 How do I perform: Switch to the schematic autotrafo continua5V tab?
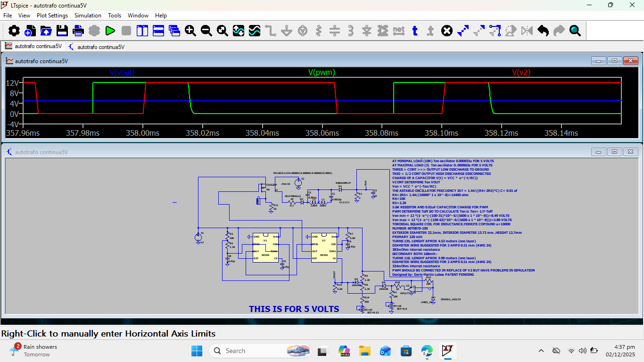[x=97, y=47]
